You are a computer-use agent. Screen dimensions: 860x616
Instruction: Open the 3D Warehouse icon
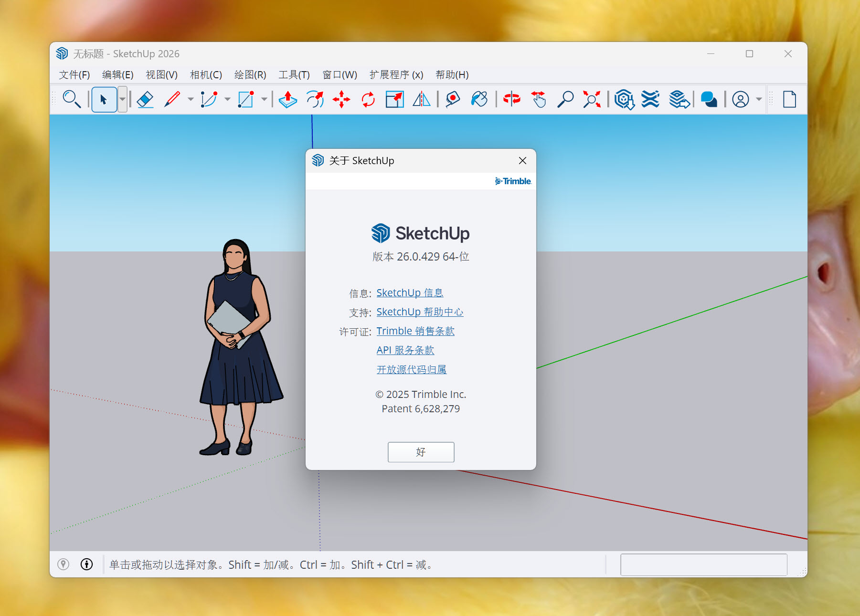tap(624, 100)
